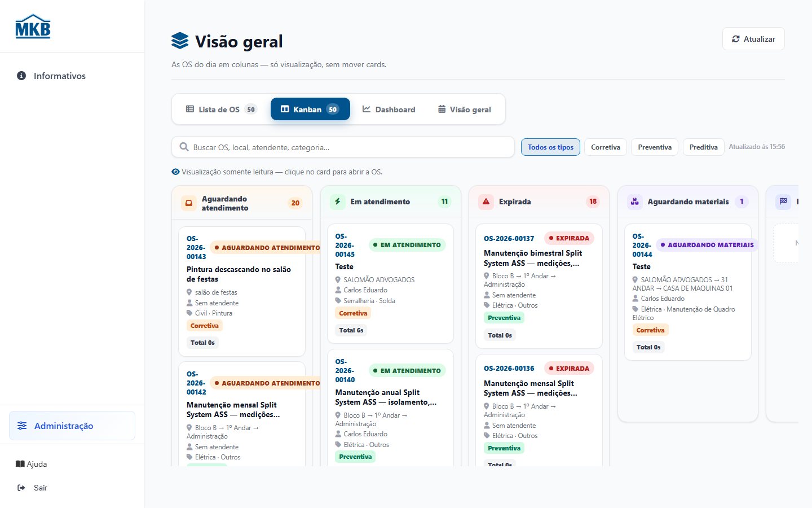
Task: Click the Aguardando atendimento count badge 20
Action: click(x=295, y=203)
